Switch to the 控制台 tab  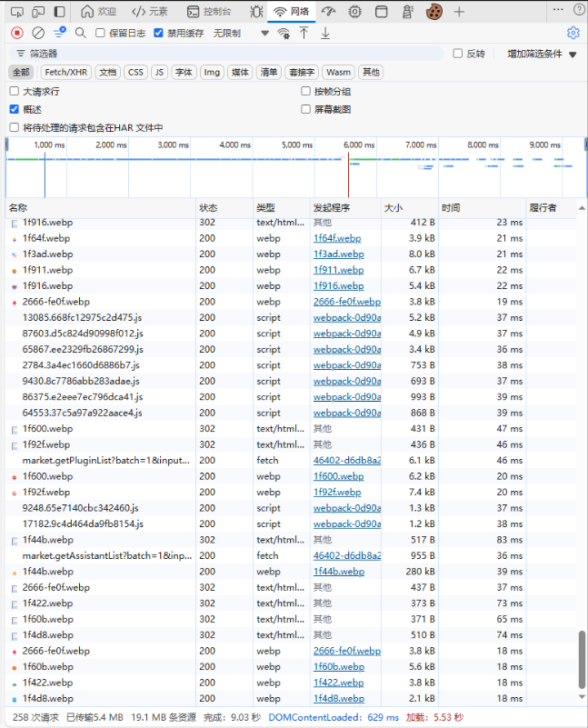coord(208,12)
